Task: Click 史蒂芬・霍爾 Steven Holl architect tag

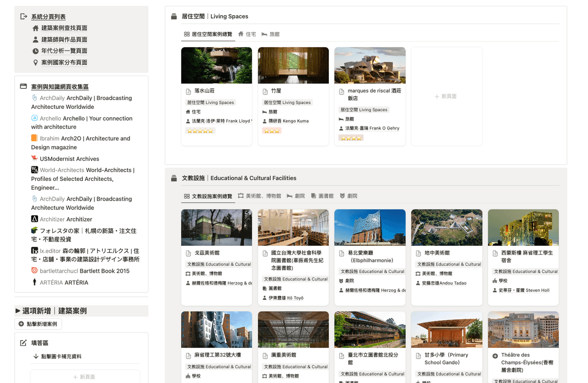Action: 524,290
